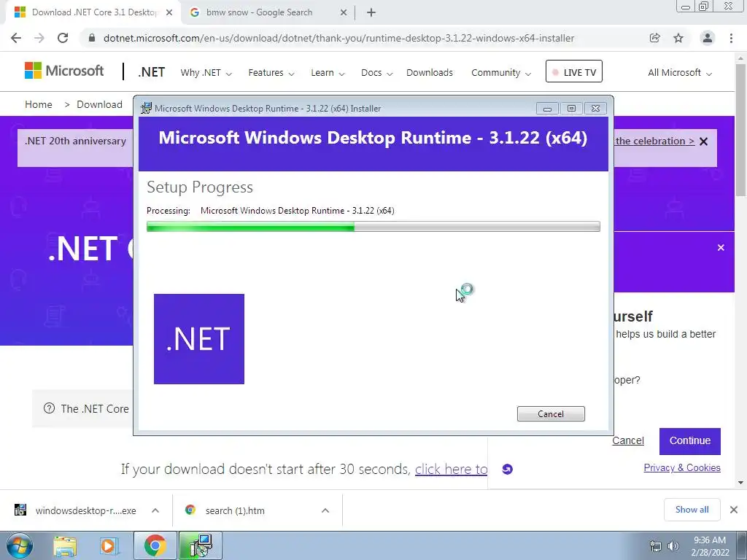Screen dimensions: 747x560
Task: Expand the Why .NET dropdown
Action: pos(206,73)
